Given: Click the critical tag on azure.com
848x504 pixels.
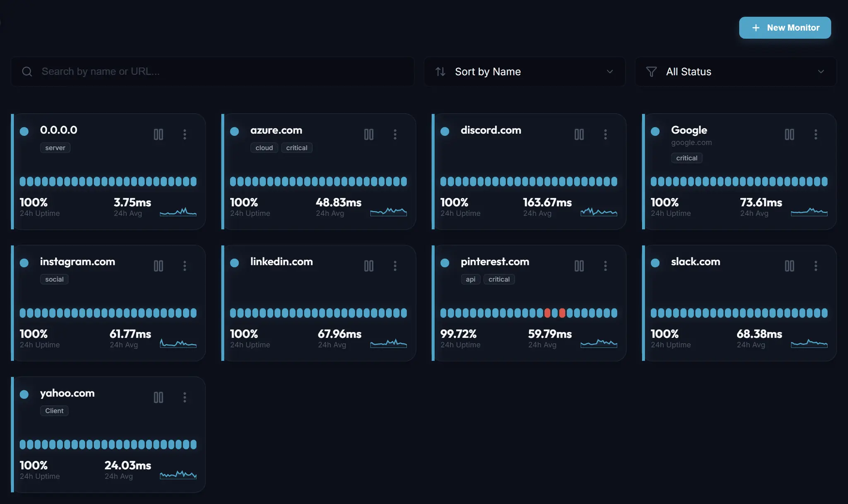Looking at the screenshot, I should pyautogui.click(x=297, y=148).
